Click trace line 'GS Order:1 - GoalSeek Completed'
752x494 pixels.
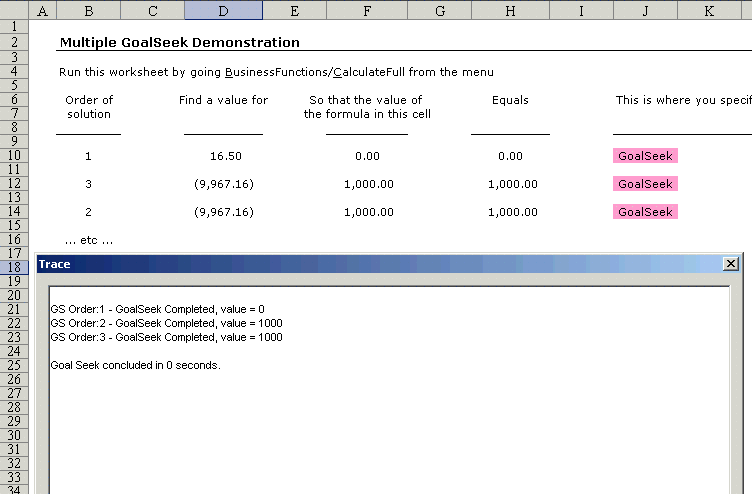pos(157,309)
